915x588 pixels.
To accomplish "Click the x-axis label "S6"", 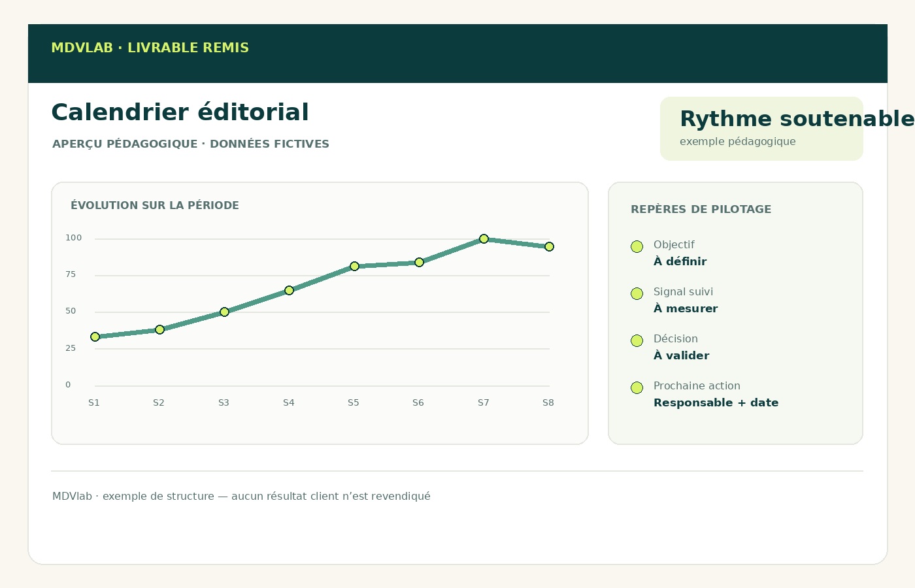I will pos(418,403).
